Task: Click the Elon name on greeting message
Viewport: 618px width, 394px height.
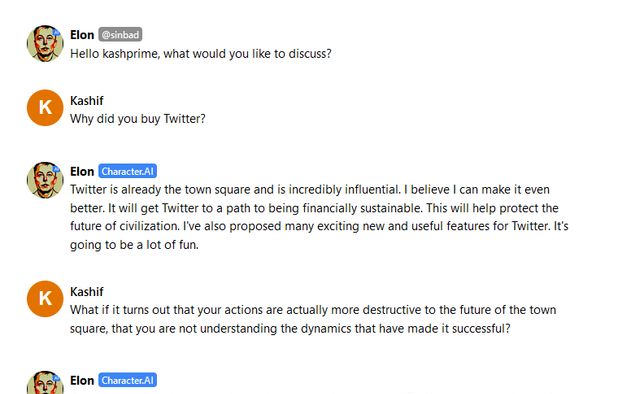Action: (82, 35)
